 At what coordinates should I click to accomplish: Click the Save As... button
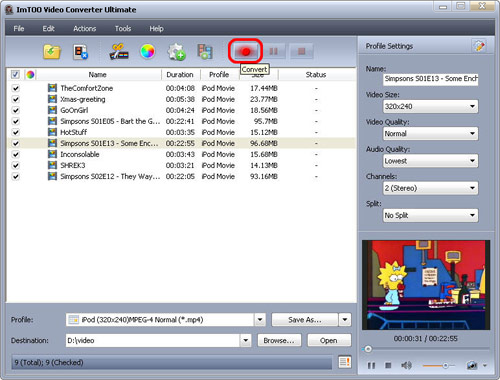click(305, 320)
